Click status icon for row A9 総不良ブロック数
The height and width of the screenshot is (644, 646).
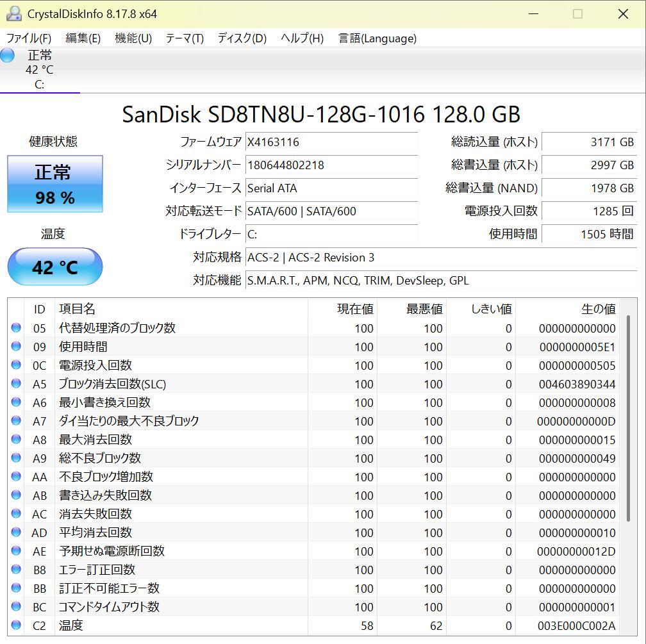point(16,458)
